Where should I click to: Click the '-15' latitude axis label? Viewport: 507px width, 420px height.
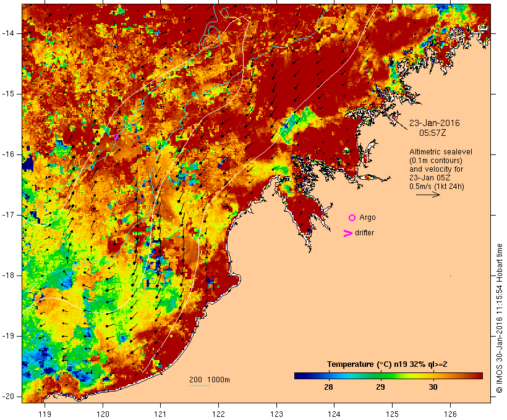click(x=8, y=94)
